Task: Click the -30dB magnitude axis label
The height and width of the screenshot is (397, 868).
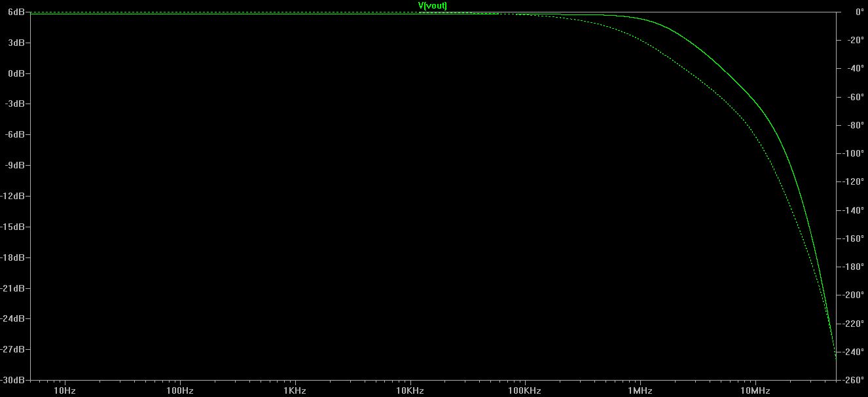Action: click(13, 380)
